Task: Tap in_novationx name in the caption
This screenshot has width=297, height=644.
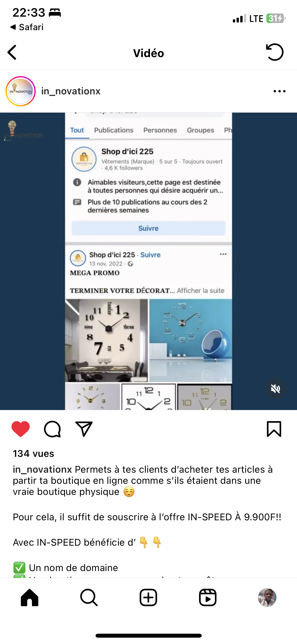Action: click(43, 469)
